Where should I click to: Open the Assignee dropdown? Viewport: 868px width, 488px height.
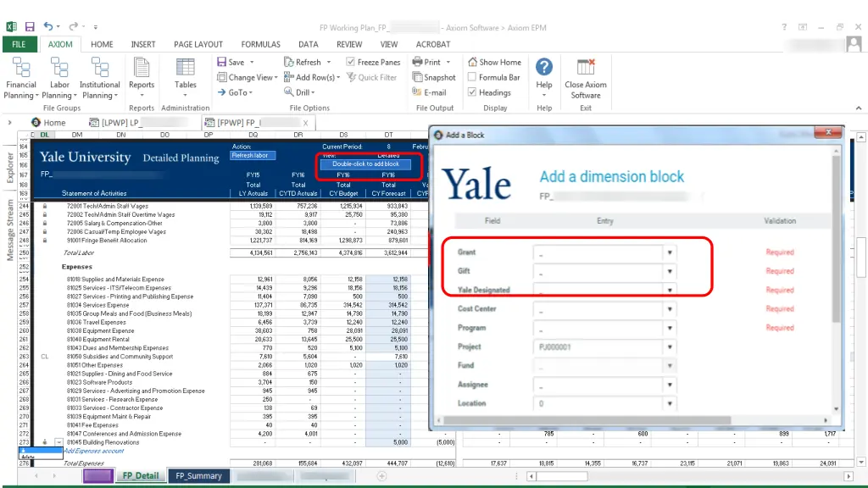pyautogui.click(x=670, y=385)
